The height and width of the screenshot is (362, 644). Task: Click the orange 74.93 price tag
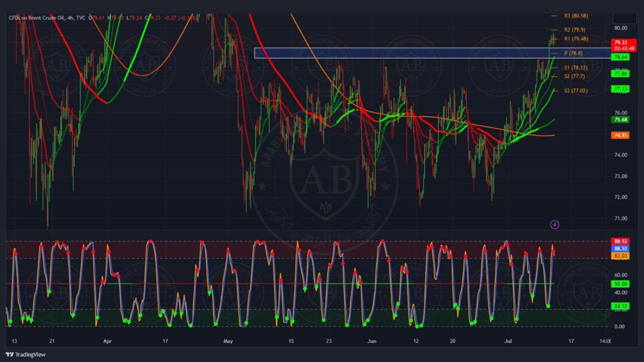620,135
